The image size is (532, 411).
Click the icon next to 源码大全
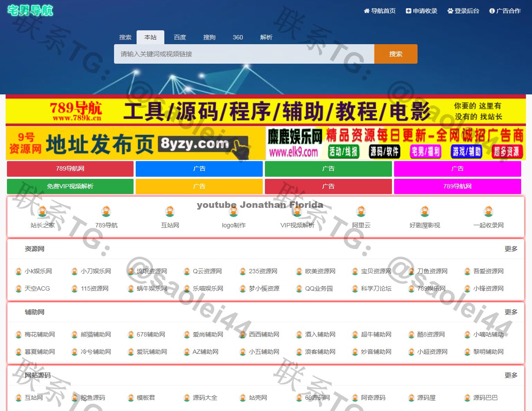click(187, 398)
